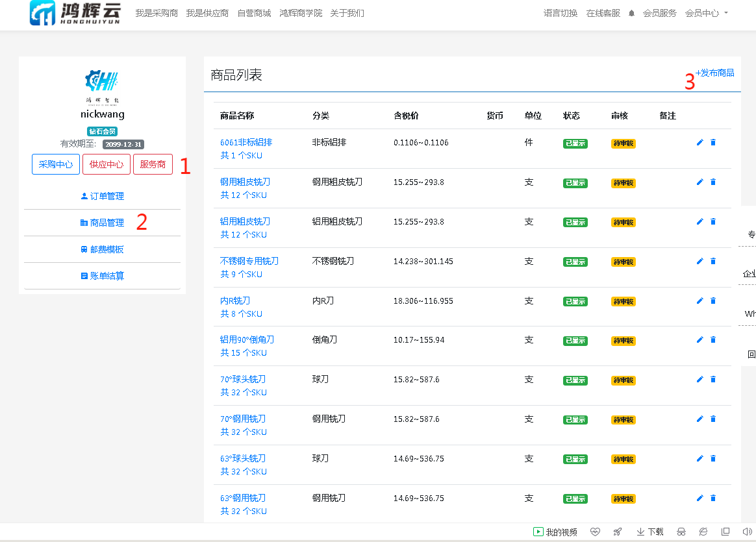Edit the 6061非标铝排 product row

tap(699, 142)
